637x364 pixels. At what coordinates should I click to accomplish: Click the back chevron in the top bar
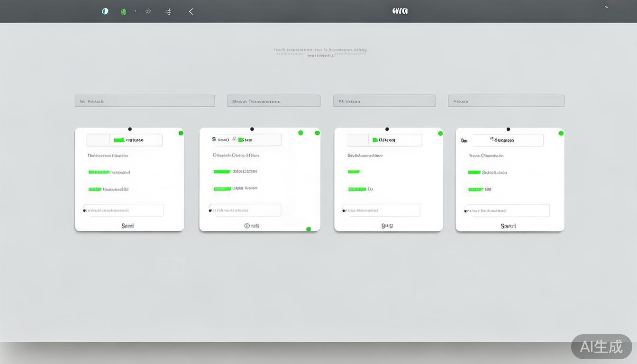(191, 11)
